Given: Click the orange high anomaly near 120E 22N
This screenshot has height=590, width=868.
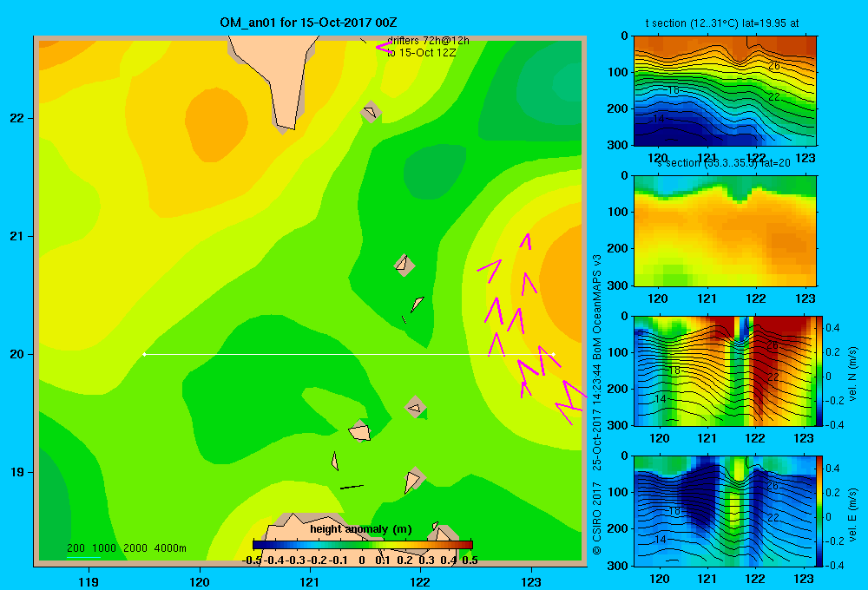Looking at the screenshot, I should [216, 125].
